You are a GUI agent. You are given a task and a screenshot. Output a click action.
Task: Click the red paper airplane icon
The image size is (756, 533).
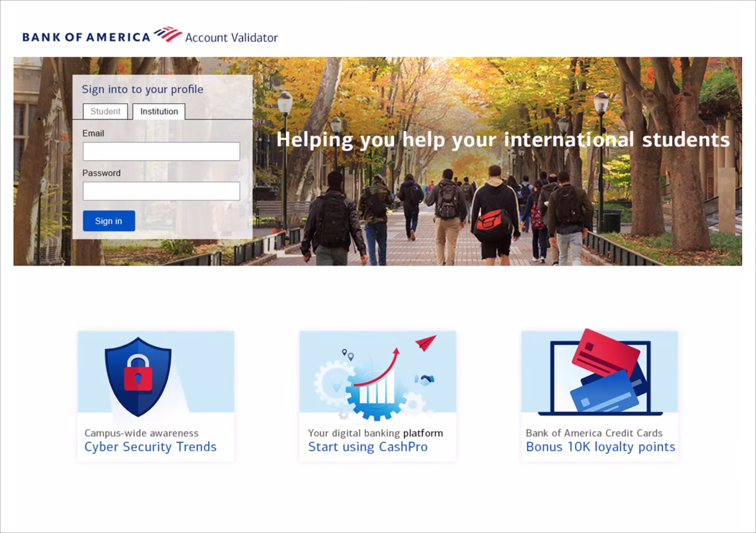pyautogui.click(x=426, y=343)
